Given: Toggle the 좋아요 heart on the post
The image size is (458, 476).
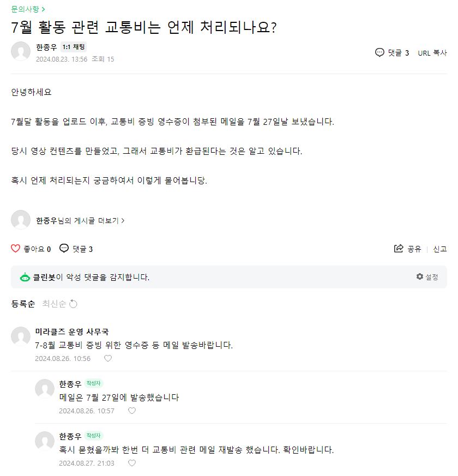Looking at the screenshot, I should click(x=16, y=249).
